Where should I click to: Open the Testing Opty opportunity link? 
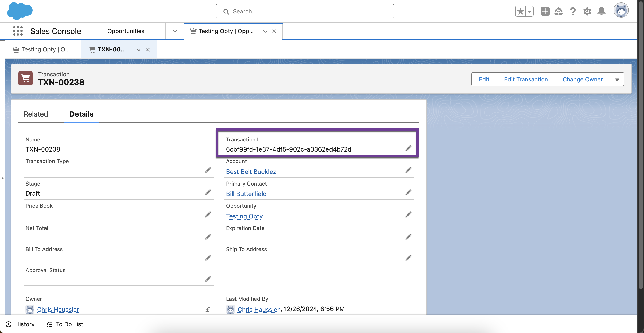tap(244, 216)
